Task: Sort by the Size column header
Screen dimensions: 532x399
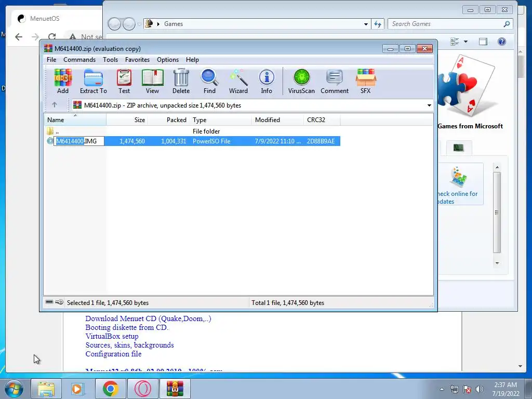Action: pos(127,120)
